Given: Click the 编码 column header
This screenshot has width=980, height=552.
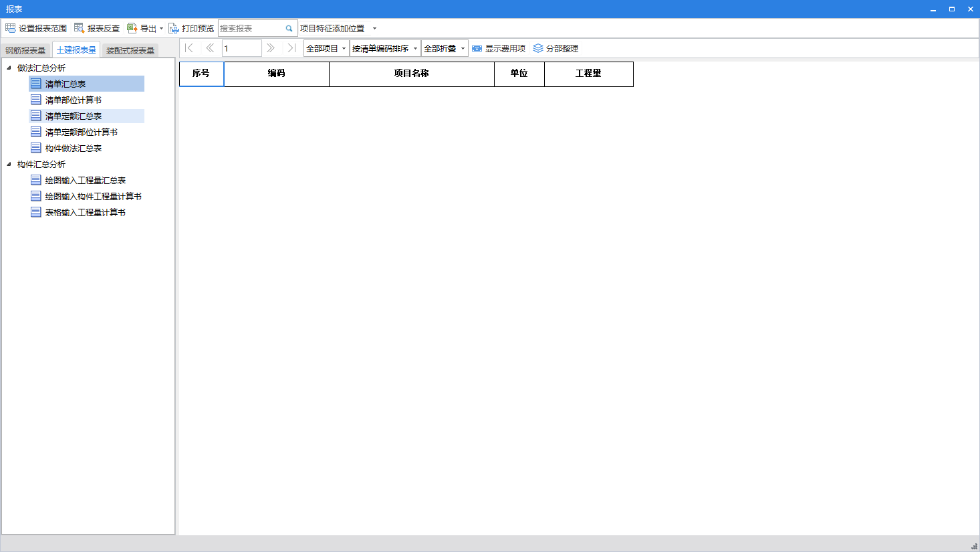Looking at the screenshot, I should pyautogui.click(x=277, y=74).
